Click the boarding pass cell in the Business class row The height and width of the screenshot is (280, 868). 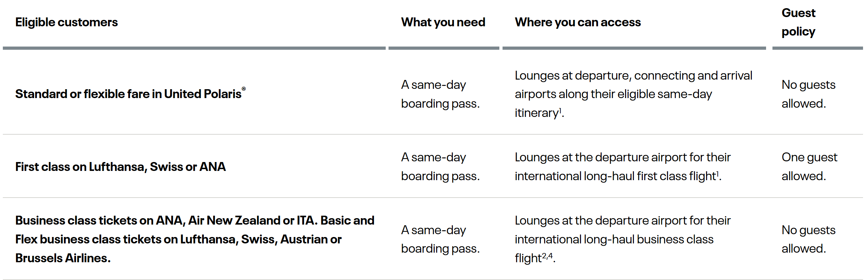tap(440, 239)
